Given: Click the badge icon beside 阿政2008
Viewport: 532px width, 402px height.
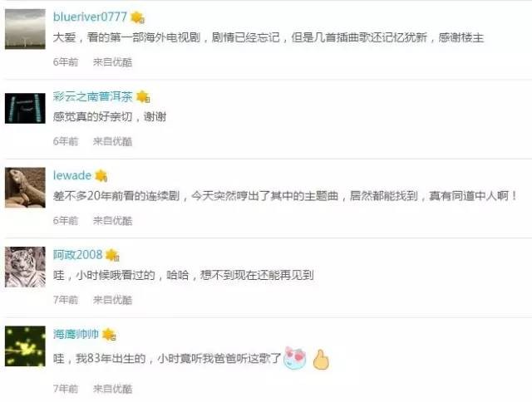Looking at the screenshot, I should 112,255.
